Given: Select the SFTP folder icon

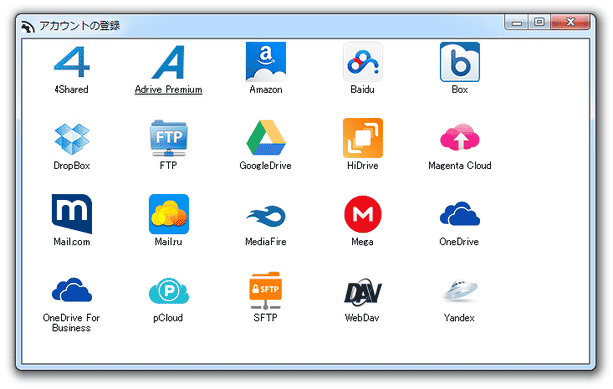Looking at the screenshot, I should click(266, 290).
